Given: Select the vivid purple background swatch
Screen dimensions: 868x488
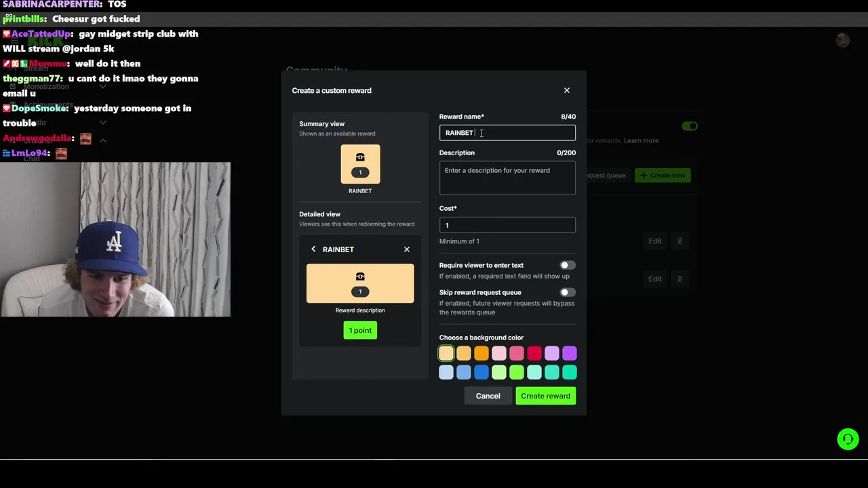Looking at the screenshot, I should (570, 353).
